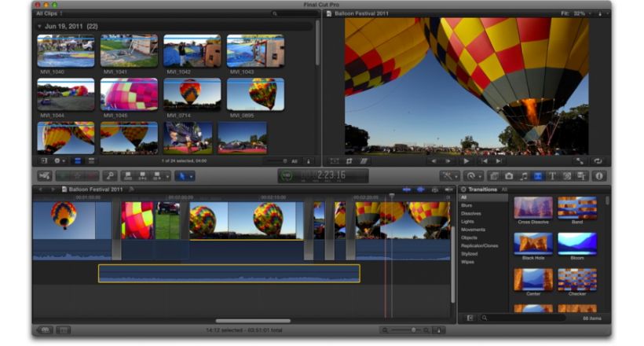The image size is (644, 346).
Task: Choose the Cross Dissolve transition
Action: pyautogui.click(x=533, y=208)
